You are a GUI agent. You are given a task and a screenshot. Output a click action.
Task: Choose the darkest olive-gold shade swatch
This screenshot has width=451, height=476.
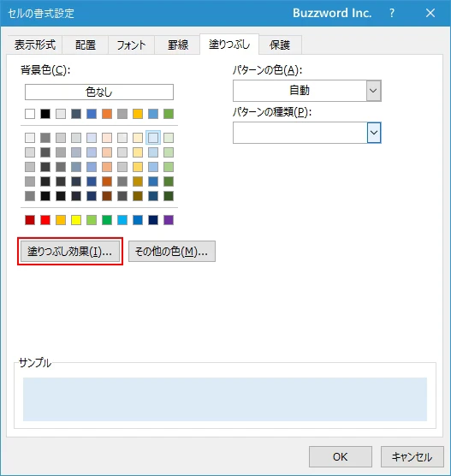tap(138, 196)
